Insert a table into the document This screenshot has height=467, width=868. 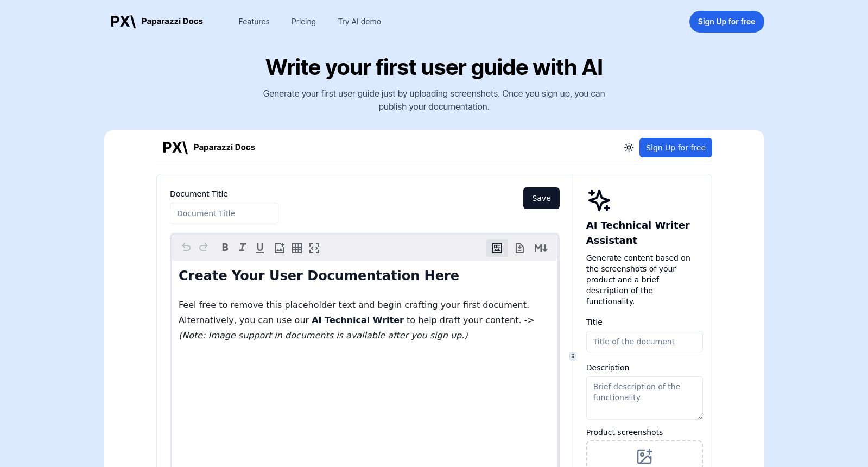coord(297,248)
